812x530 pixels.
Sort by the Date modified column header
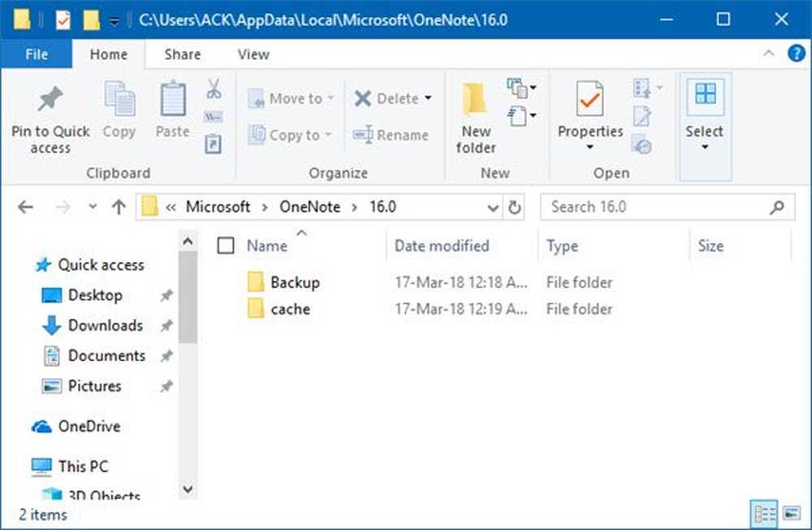pos(442,246)
